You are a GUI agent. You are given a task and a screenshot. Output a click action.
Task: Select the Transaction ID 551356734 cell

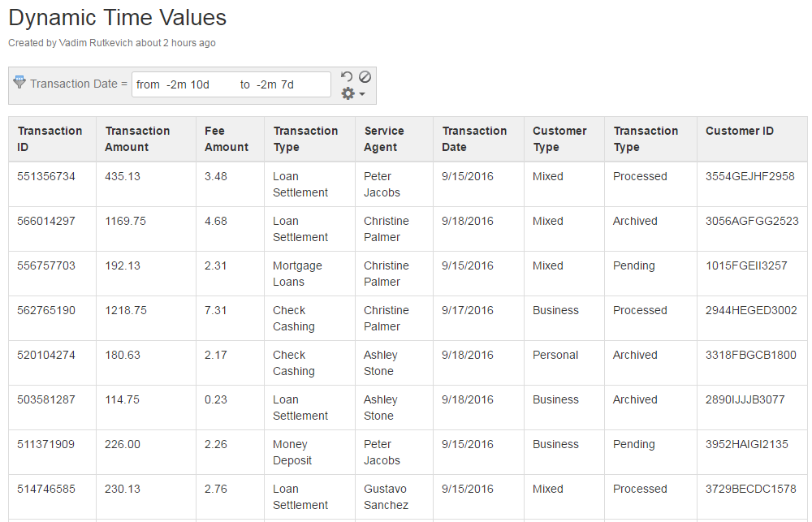click(47, 176)
